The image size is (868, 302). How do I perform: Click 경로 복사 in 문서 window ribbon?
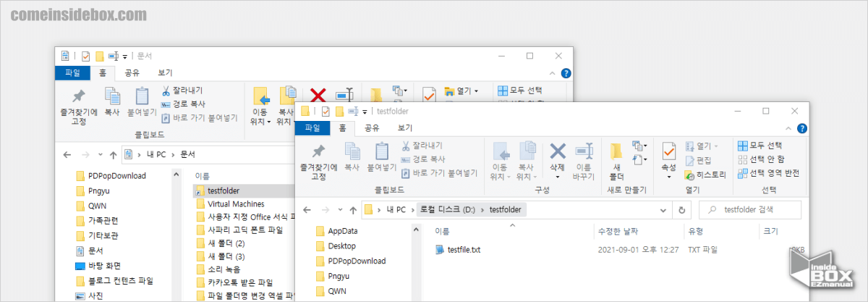(183, 104)
